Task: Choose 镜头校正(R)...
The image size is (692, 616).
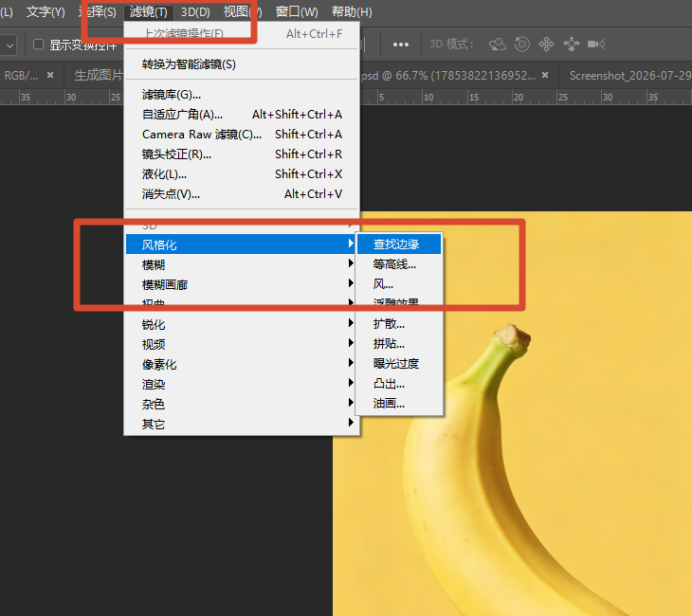Action: (242, 154)
